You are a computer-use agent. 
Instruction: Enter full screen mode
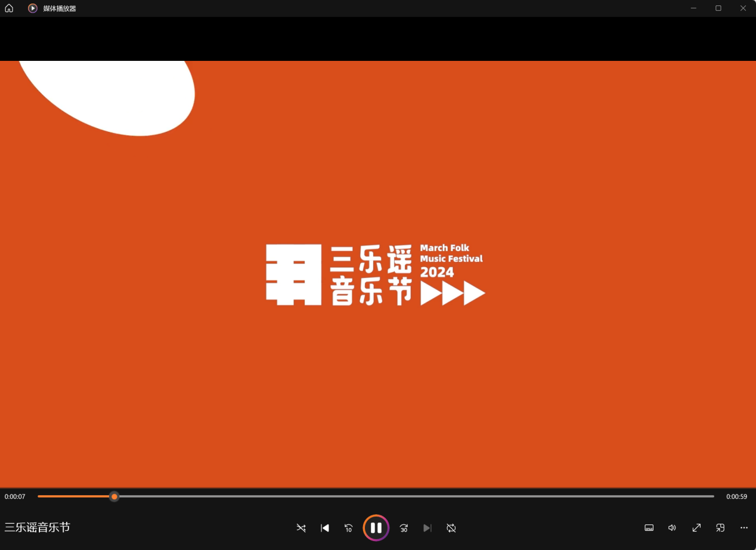pyautogui.click(x=696, y=528)
